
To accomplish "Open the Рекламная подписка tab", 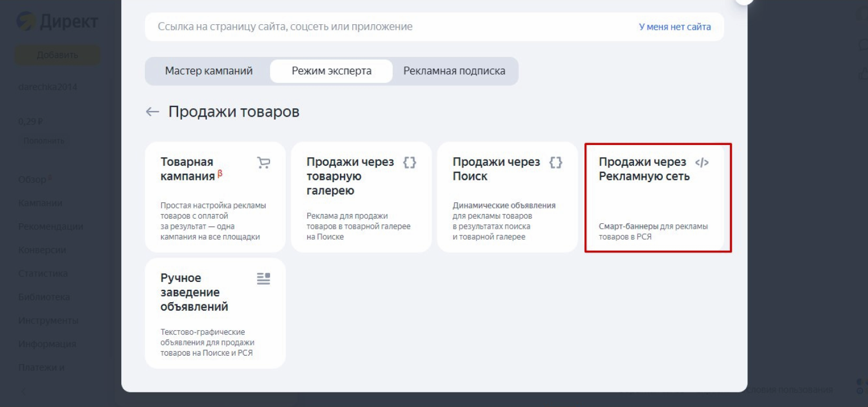I will 454,71.
